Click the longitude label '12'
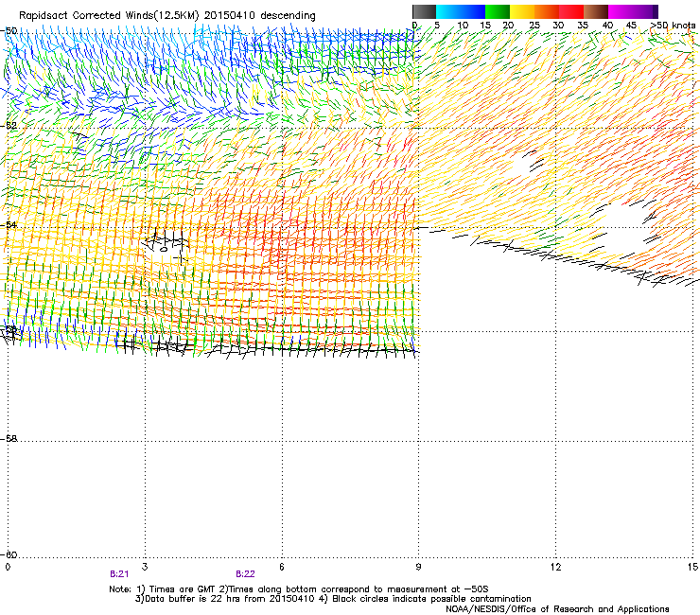 pyautogui.click(x=555, y=567)
